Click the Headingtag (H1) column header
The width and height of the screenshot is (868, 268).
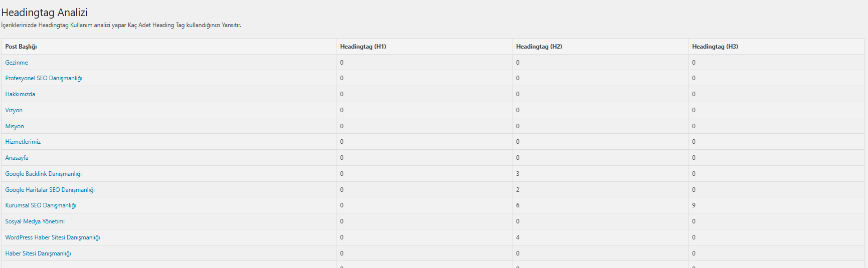click(x=363, y=47)
